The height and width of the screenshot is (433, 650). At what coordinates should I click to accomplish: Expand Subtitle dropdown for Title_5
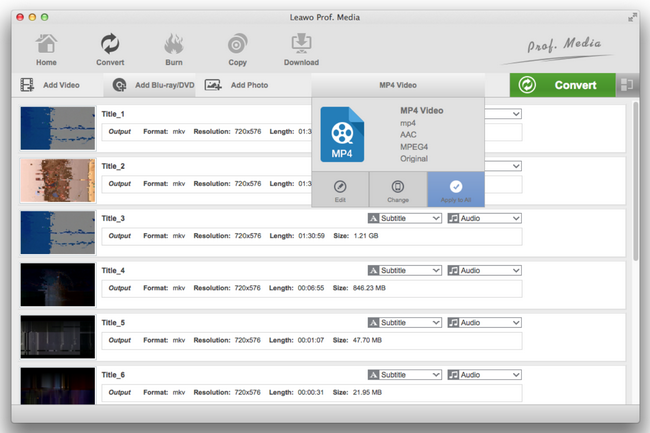[x=405, y=323]
